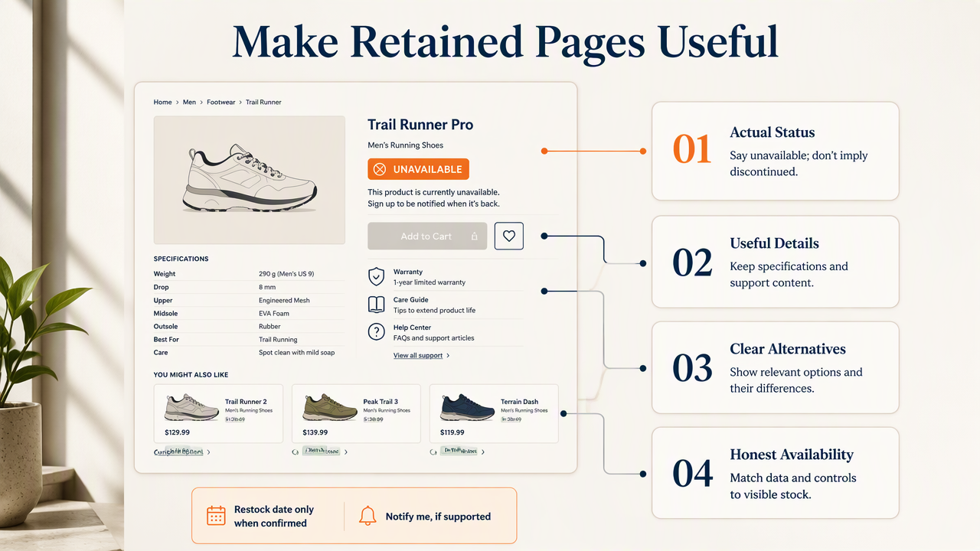
Task: Go to Home in the breadcrumb
Action: point(162,102)
